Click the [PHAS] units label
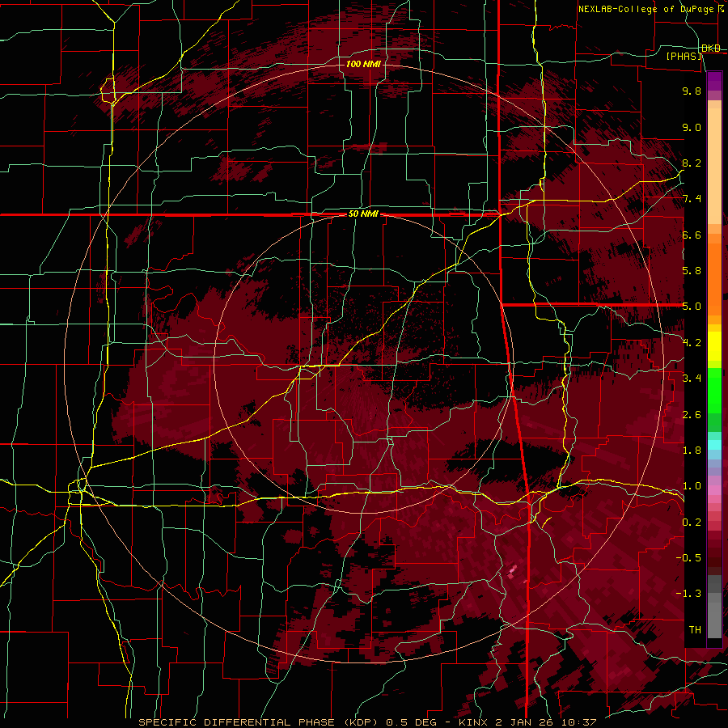This screenshot has width=728, height=728. (684, 56)
